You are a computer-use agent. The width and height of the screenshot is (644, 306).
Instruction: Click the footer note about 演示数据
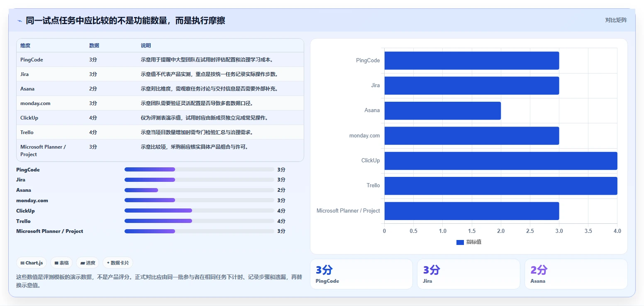(x=160, y=281)
